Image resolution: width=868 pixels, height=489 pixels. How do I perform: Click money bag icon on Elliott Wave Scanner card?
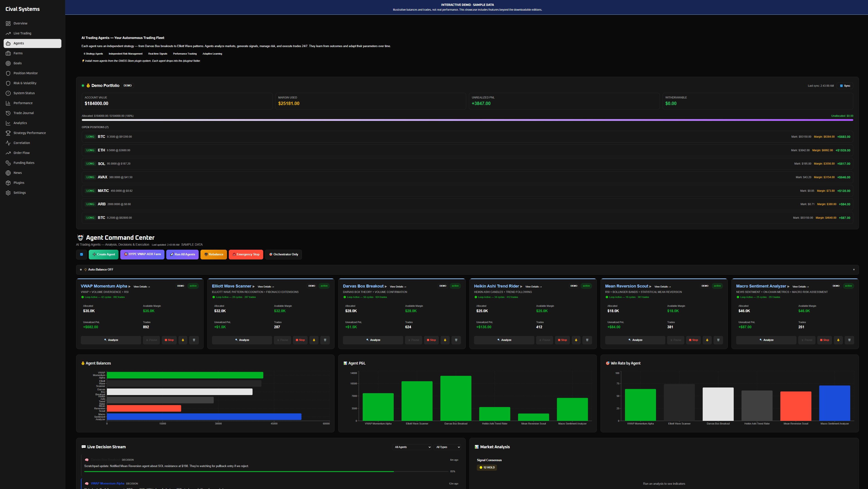coord(314,340)
